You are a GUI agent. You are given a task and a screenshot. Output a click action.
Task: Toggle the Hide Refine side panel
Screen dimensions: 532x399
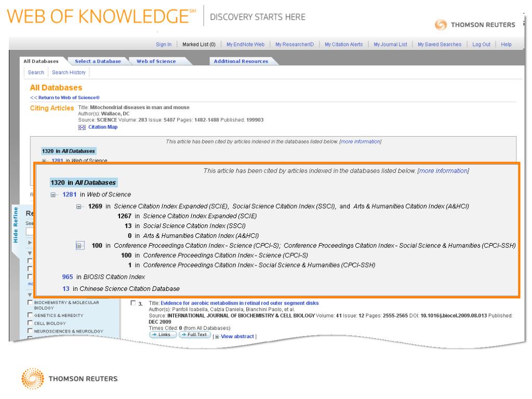15,224
